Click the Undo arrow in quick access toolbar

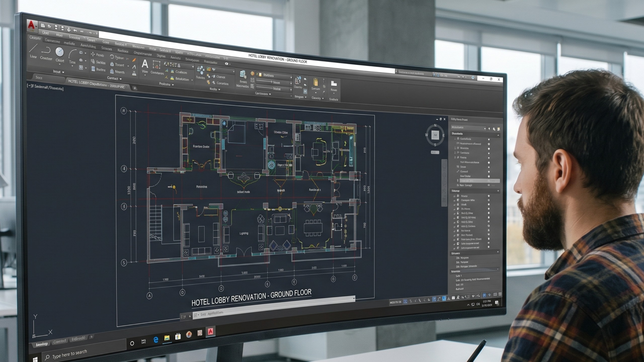pos(75,30)
